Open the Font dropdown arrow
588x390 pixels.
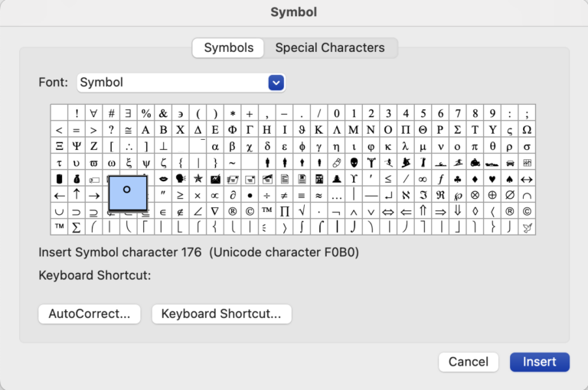pos(276,83)
